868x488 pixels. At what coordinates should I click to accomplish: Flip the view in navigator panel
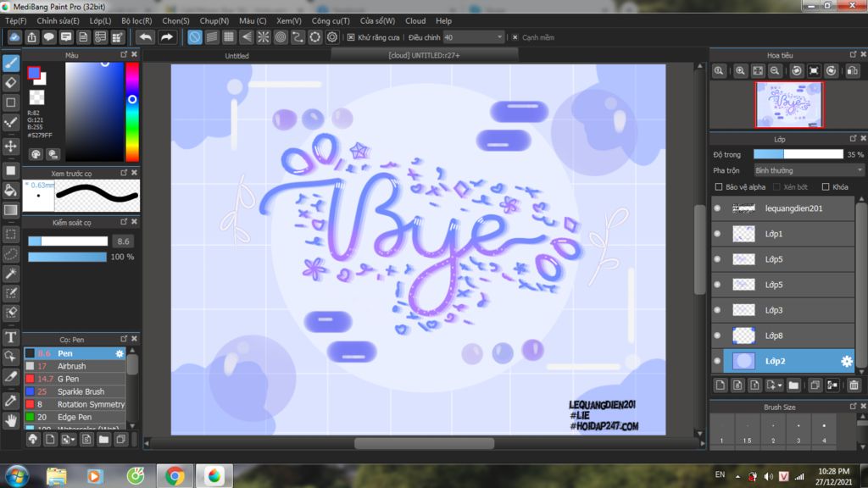(x=853, y=71)
